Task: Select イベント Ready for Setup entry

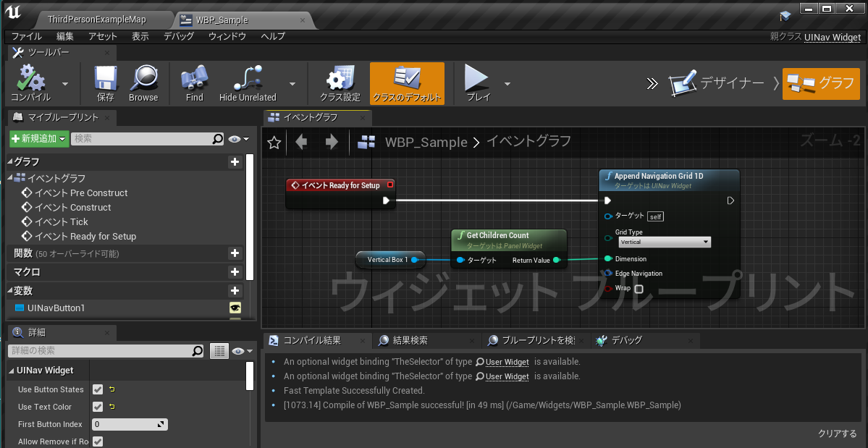Action: tap(79, 236)
